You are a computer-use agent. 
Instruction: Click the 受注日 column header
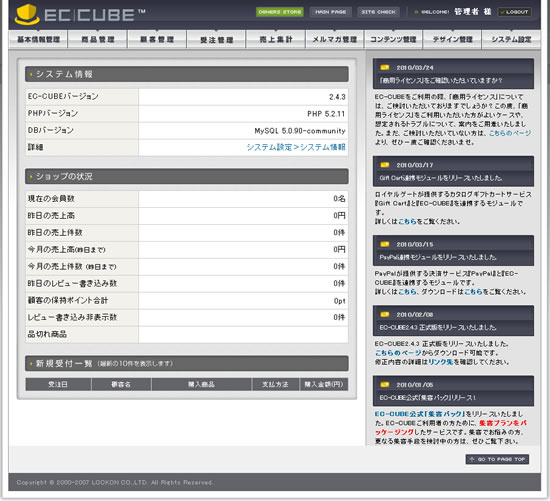58,384
